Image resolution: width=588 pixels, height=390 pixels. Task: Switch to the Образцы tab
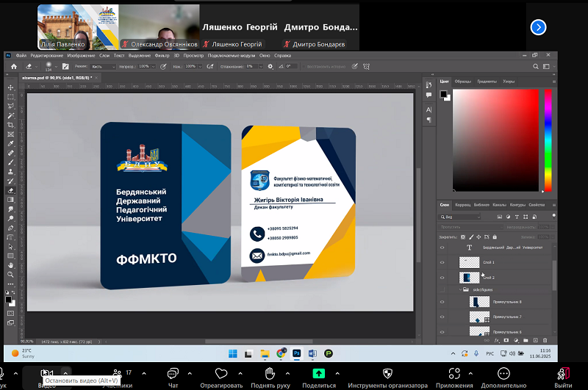[x=463, y=82]
